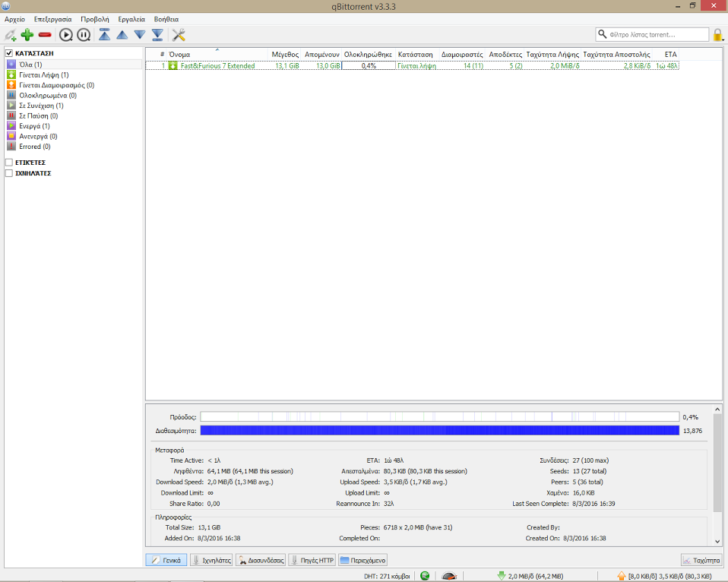Click details panel scrollbar up arrow
Viewport: 728px width, 582px height.
[717, 410]
